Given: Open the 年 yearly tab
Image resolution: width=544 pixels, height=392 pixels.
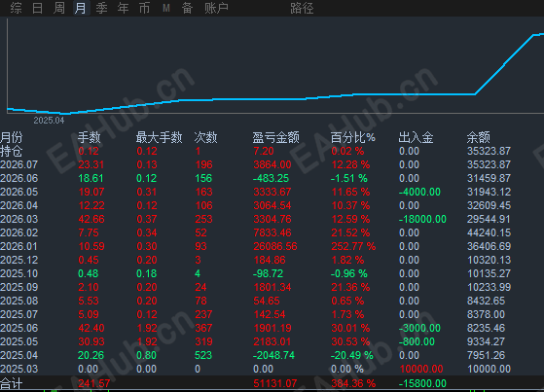Looking at the screenshot, I should pos(124,8).
